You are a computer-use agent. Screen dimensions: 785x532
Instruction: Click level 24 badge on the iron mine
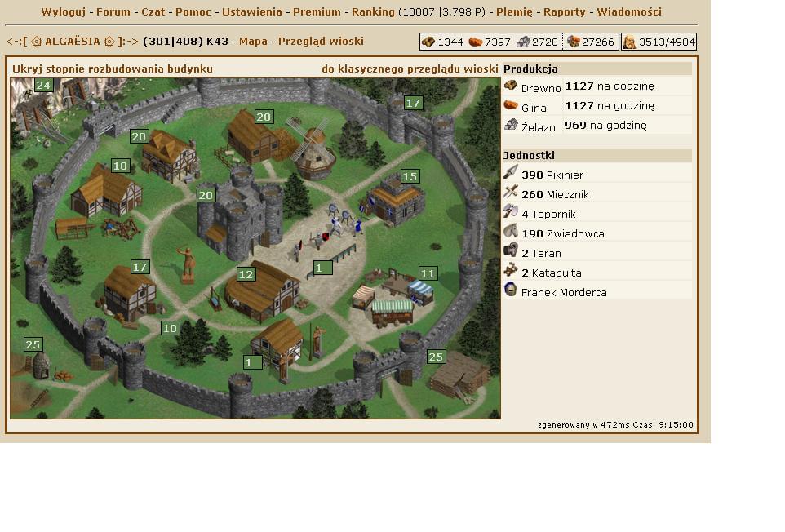[43, 85]
